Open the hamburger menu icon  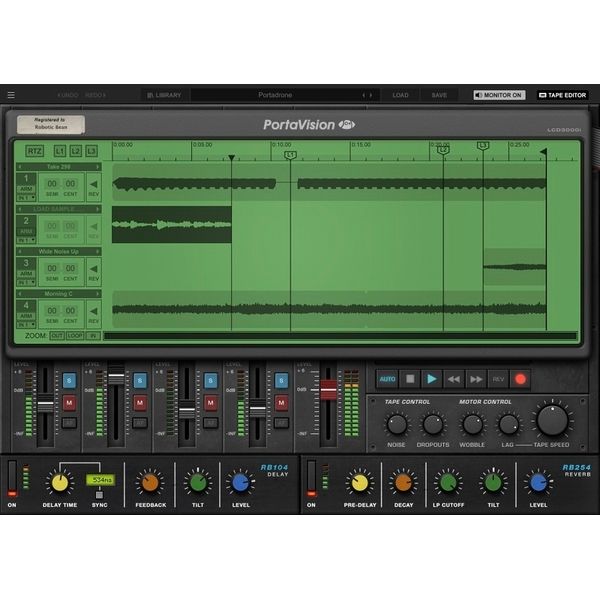tap(11, 95)
